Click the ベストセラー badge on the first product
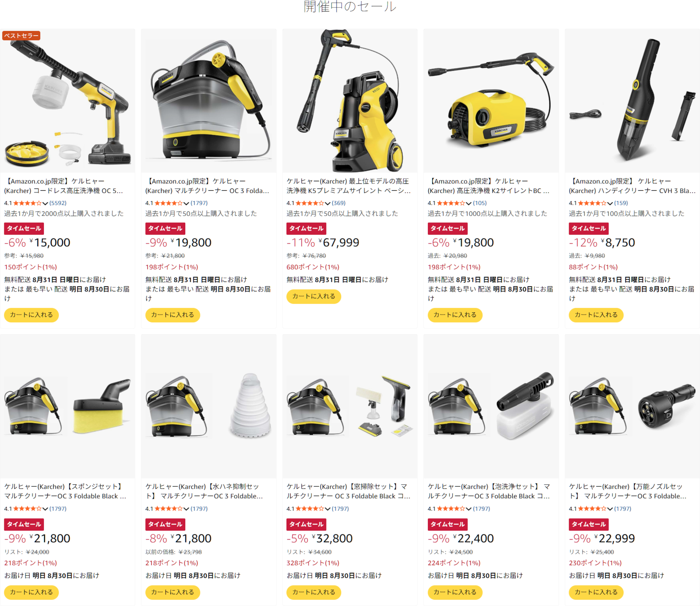 [21, 36]
